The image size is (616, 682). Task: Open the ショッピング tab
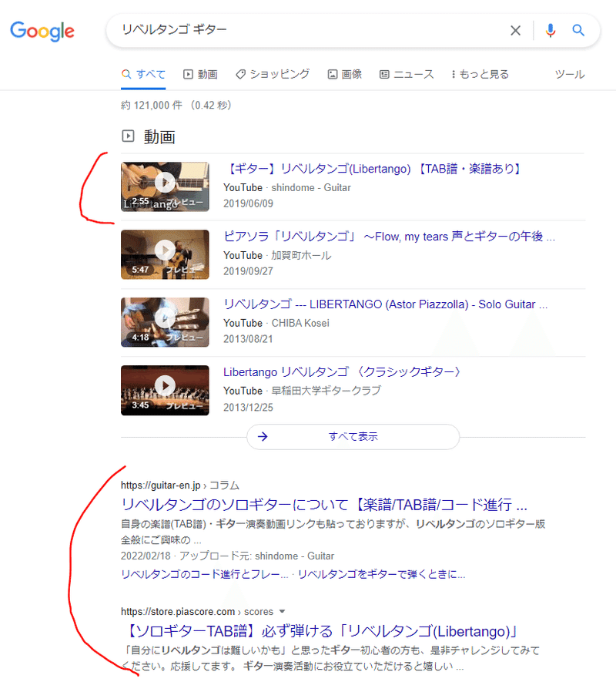click(x=273, y=75)
